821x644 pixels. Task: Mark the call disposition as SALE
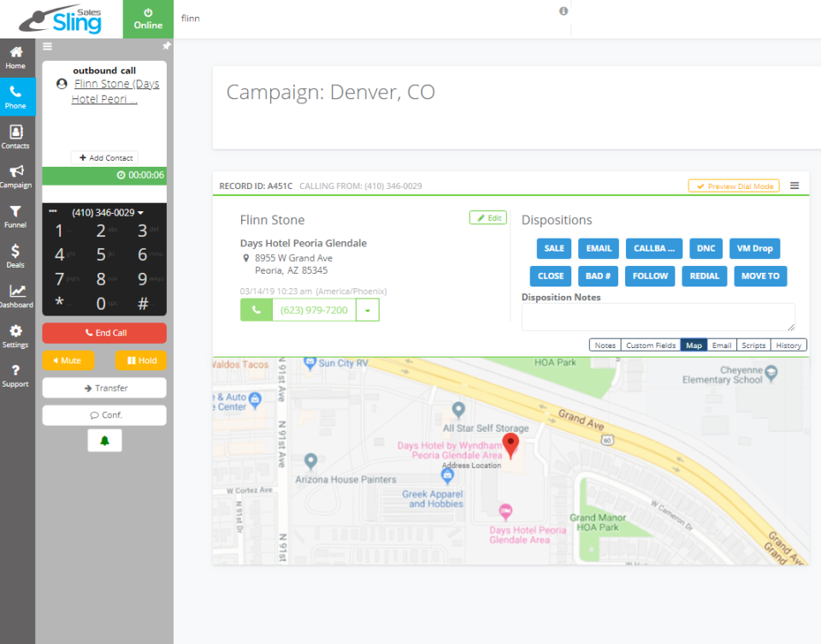tap(553, 248)
